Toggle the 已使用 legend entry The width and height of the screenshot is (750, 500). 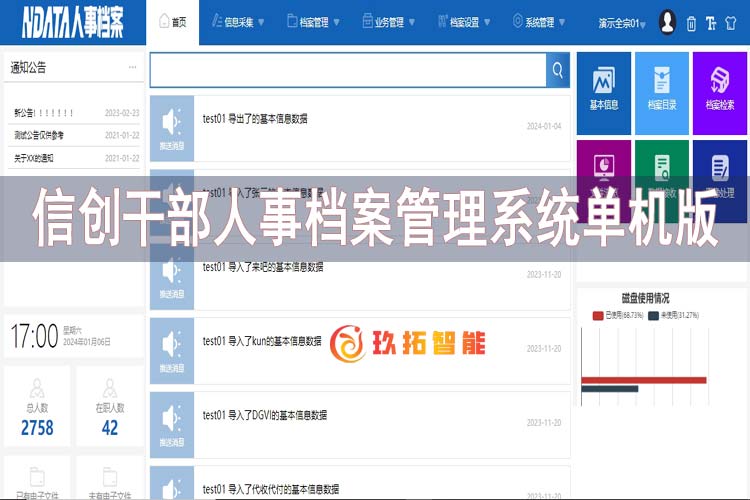coord(618,315)
